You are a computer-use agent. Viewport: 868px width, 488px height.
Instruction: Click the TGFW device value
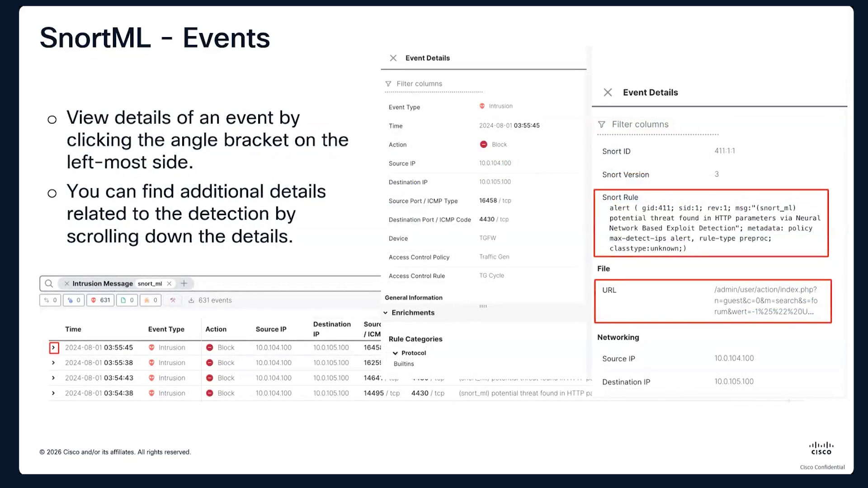pos(488,238)
